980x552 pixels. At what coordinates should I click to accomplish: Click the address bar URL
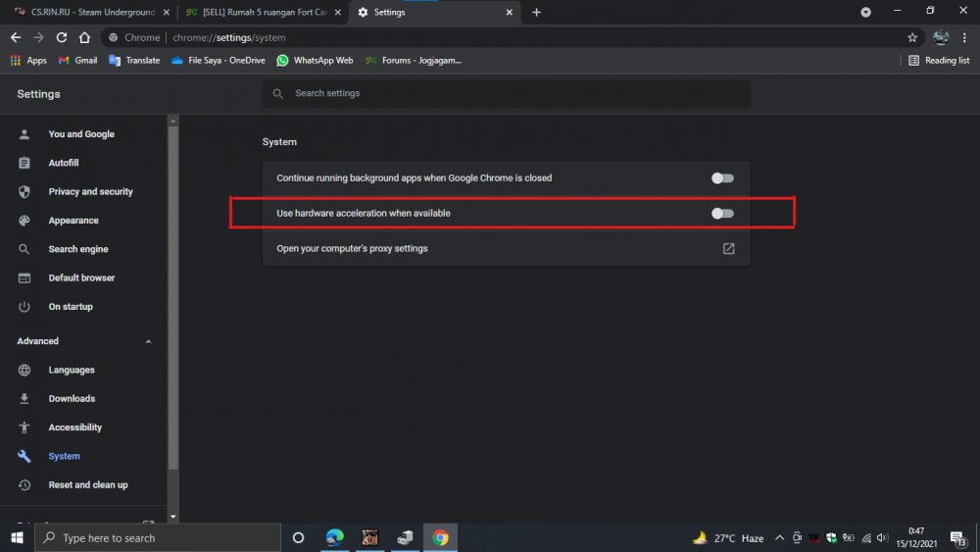tap(229, 37)
